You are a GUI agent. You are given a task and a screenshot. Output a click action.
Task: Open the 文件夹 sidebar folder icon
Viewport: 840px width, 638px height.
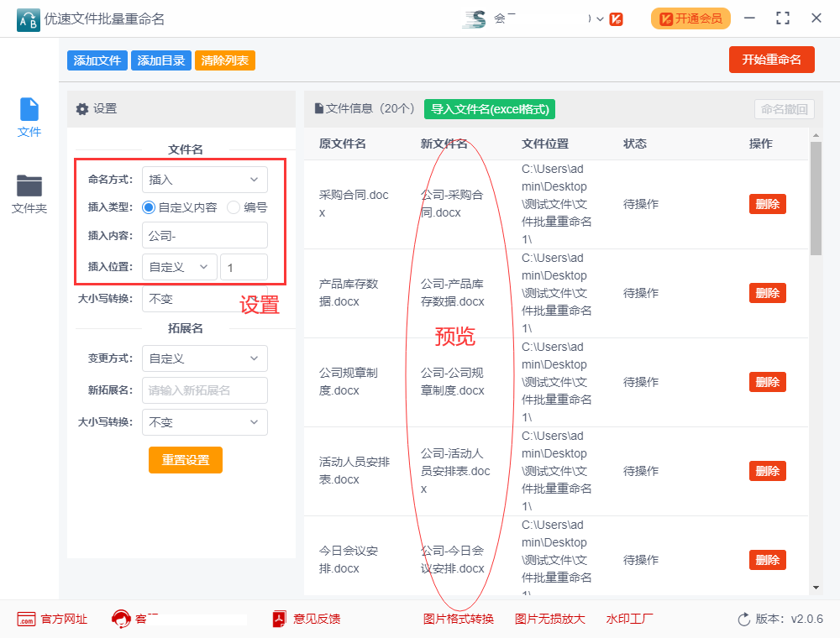29,186
